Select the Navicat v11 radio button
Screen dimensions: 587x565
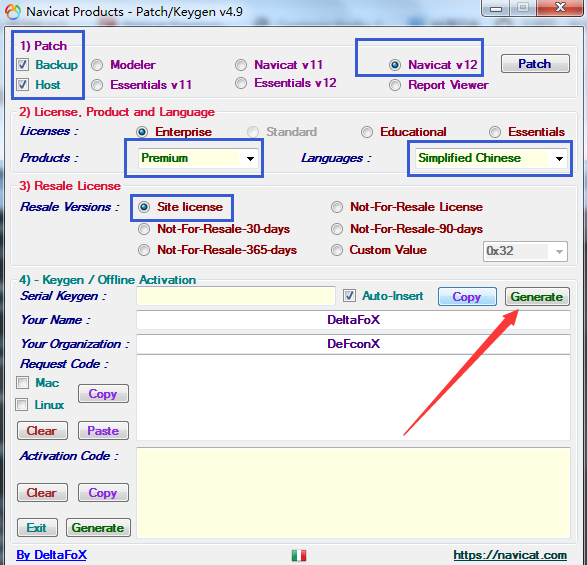[241, 65]
